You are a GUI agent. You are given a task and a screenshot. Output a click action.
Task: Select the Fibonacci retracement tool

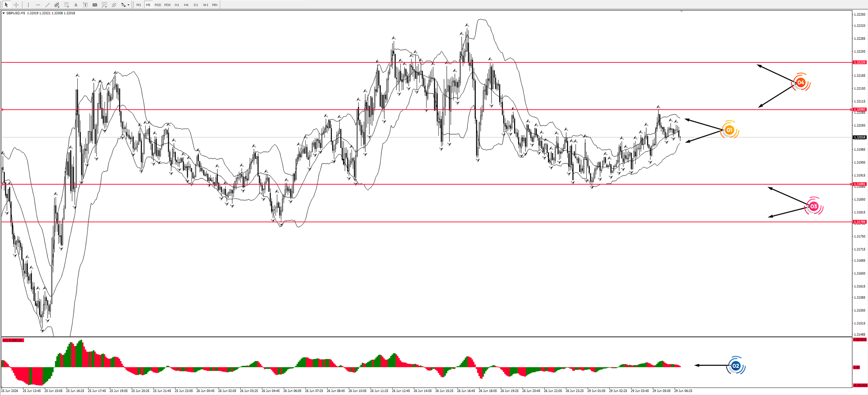click(66, 5)
